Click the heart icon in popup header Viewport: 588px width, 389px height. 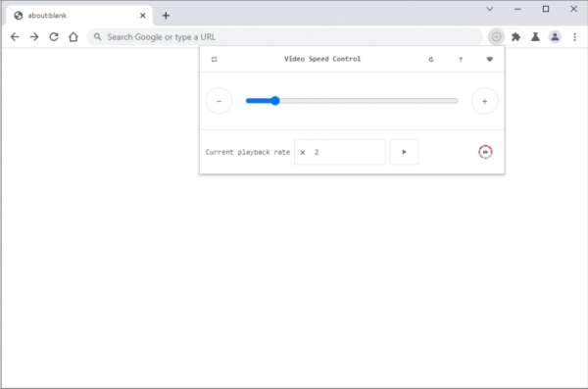pyautogui.click(x=489, y=59)
